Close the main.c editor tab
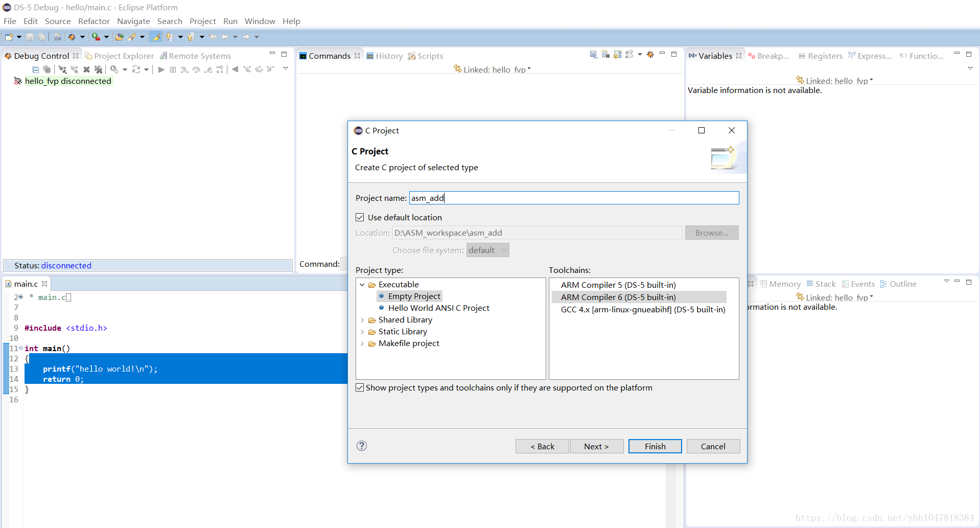This screenshot has height=528, width=980. tap(44, 284)
